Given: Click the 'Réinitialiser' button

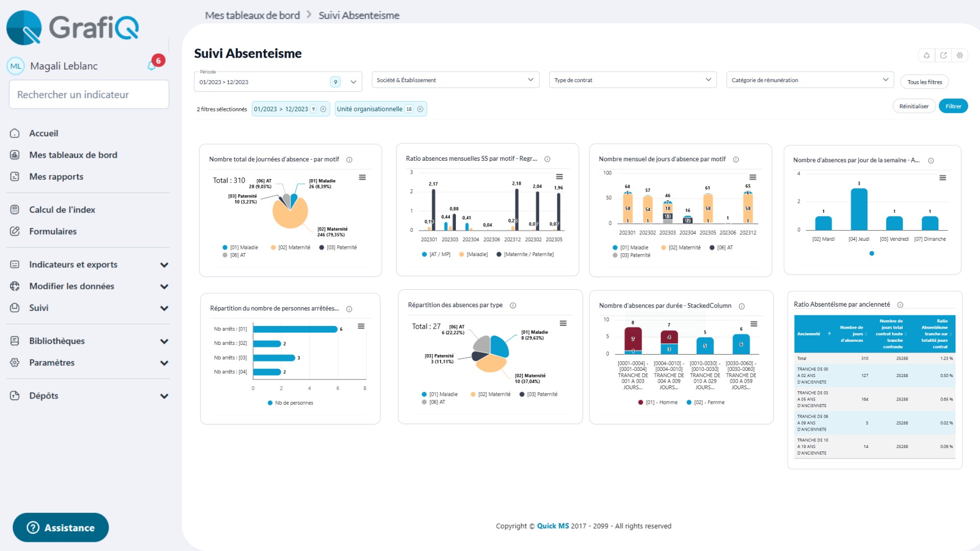Looking at the screenshot, I should click(914, 106).
